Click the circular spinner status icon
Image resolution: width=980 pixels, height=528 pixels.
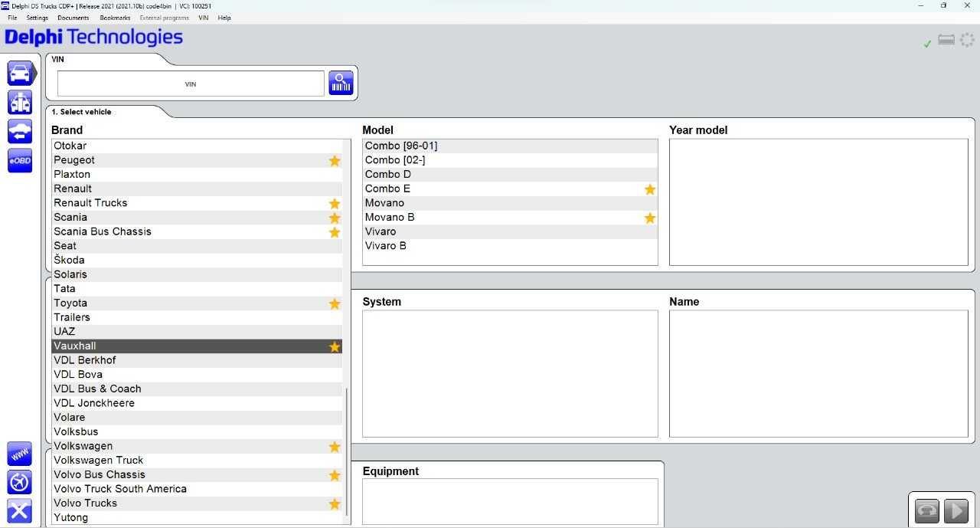[x=966, y=39]
